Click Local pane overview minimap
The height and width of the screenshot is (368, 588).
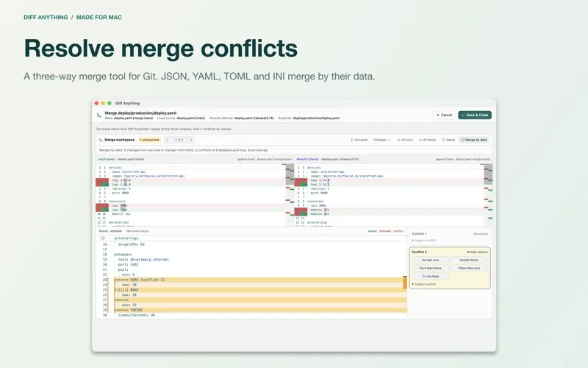pos(290,194)
